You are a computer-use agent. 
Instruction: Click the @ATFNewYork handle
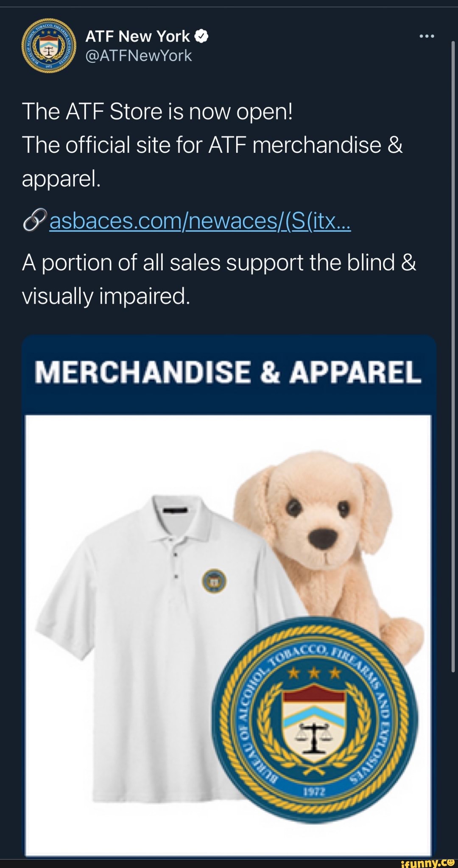click(x=139, y=56)
